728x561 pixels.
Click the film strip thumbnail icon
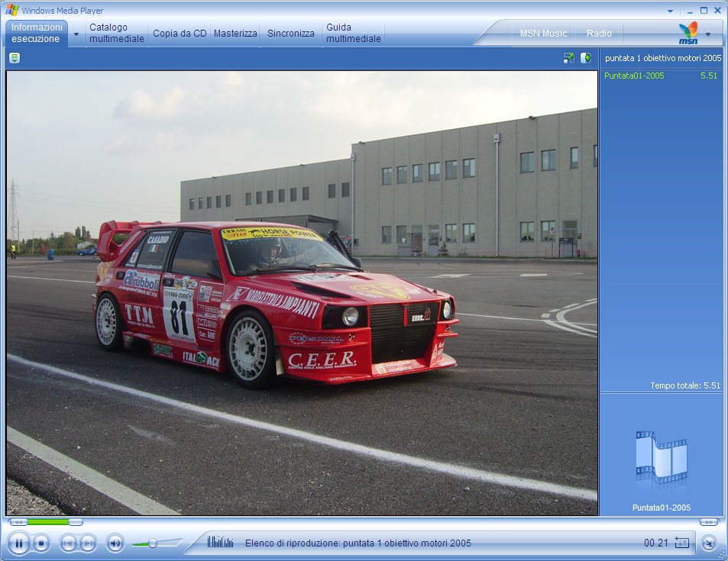tap(661, 457)
